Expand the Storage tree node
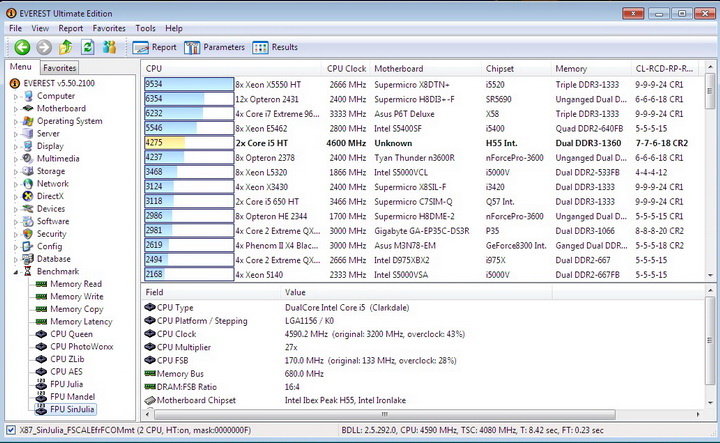The height and width of the screenshot is (443, 720). point(15,171)
